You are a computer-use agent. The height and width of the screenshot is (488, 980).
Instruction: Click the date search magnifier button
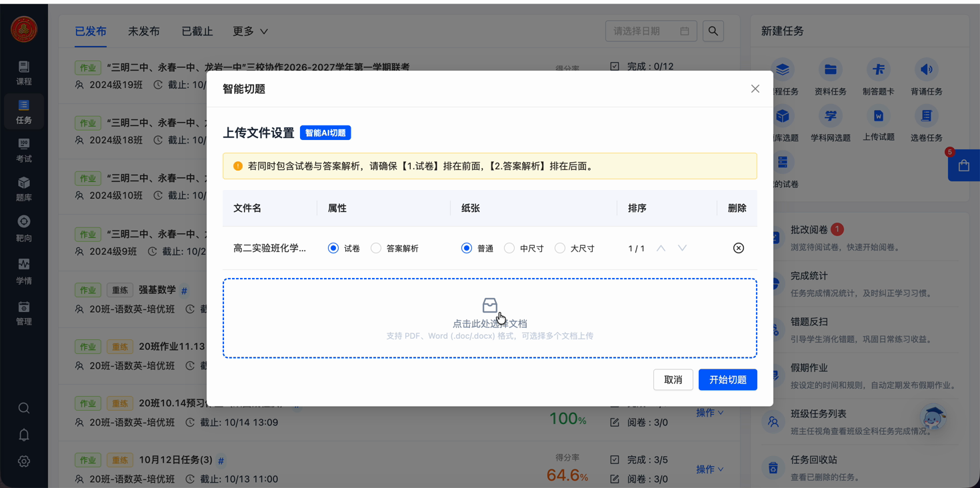pos(713,31)
